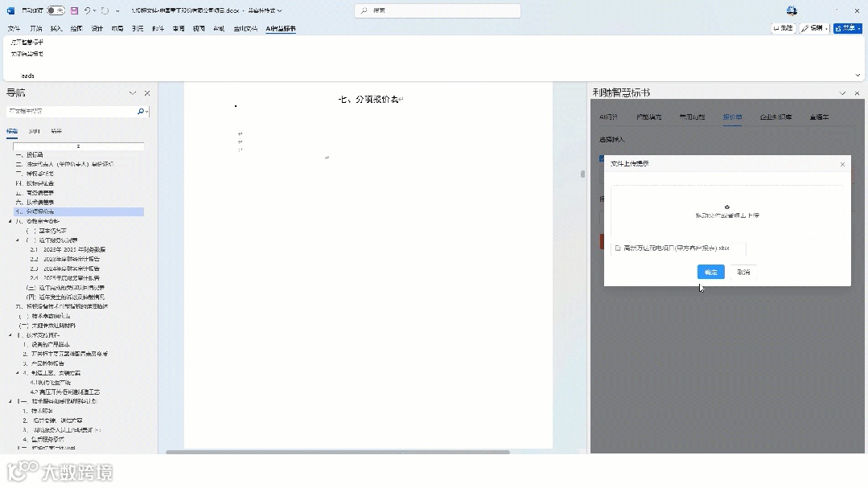Click the navigation search magnifier icon
This screenshot has width=868, height=488.
[x=141, y=111]
